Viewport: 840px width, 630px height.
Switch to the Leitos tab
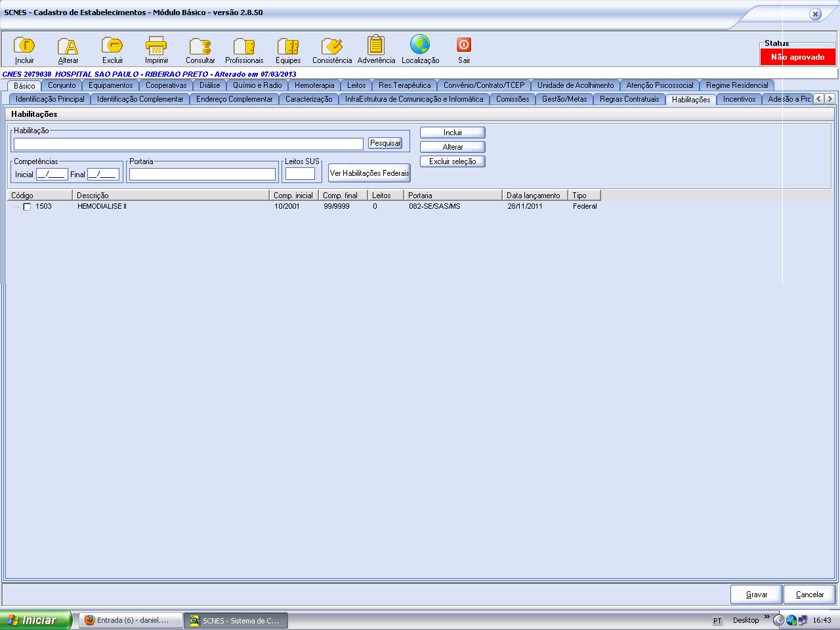pyautogui.click(x=356, y=85)
